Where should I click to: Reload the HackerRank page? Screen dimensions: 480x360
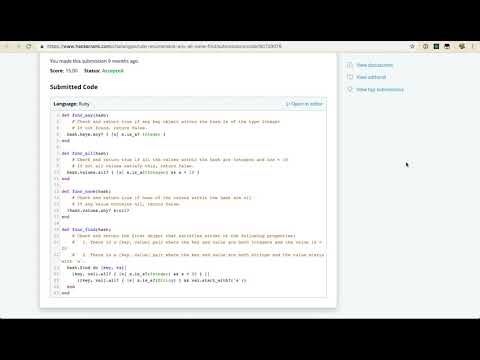click(29, 46)
